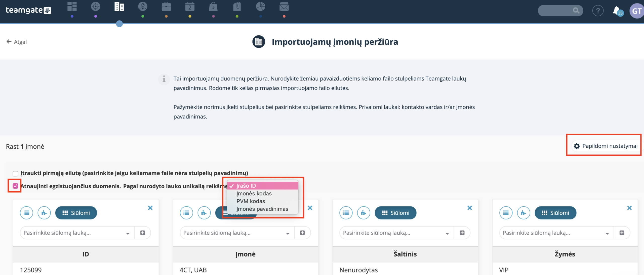This screenshot has width=644, height=275.
Task: Click the help question mark icon
Action: pos(598,11)
